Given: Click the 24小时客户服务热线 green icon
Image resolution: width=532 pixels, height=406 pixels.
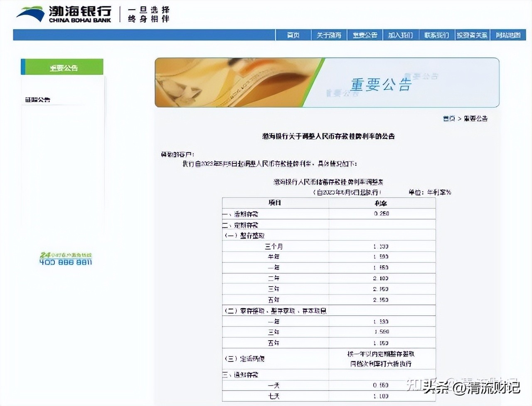Looking at the screenshot, I should 66,255.
